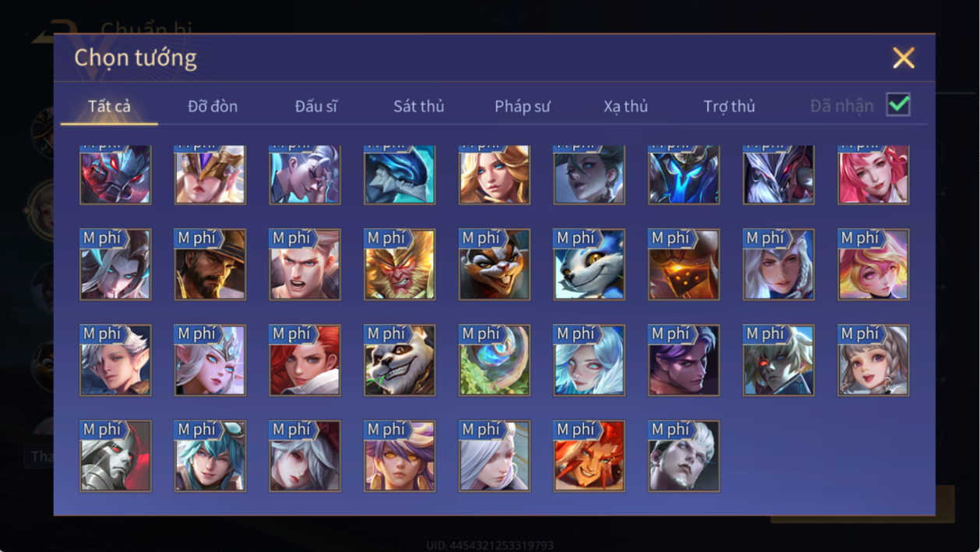Go to the Trợ thủ tab
This screenshot has height=552, width=980.
[729, 106]
